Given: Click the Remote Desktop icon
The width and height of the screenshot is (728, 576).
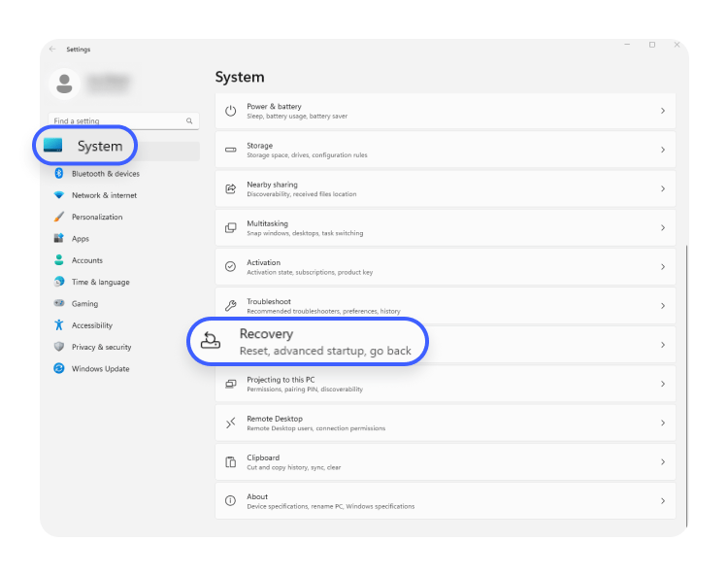Looking at the screenshot, I should tap(230, 423).
